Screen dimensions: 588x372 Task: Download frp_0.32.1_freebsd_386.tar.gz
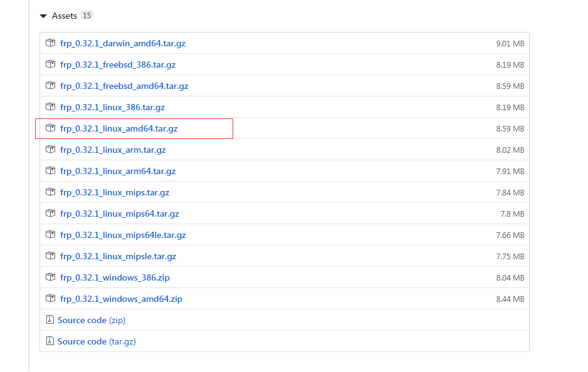click(x=118, y=65)
